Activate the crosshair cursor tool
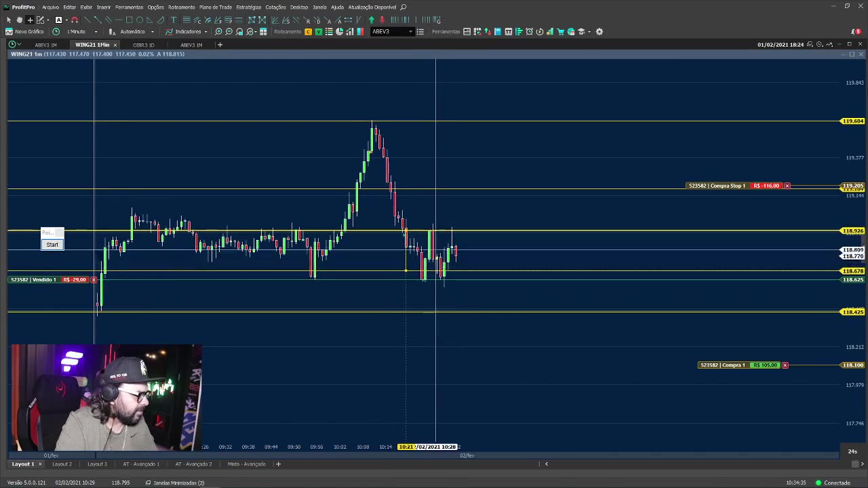868x488 pixels. pyautogui.click(x=30, y=20)
